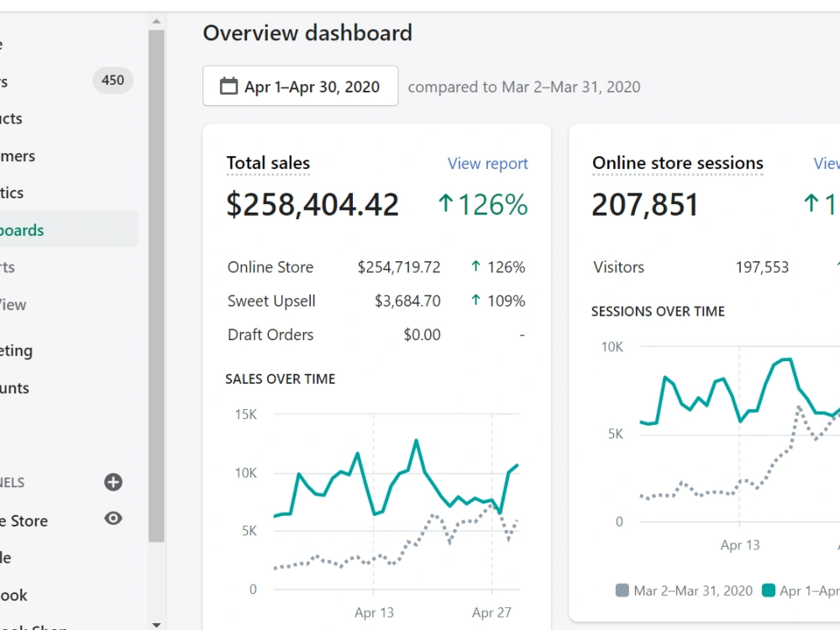Click the up arrow beside 126% total

[446, 203]
